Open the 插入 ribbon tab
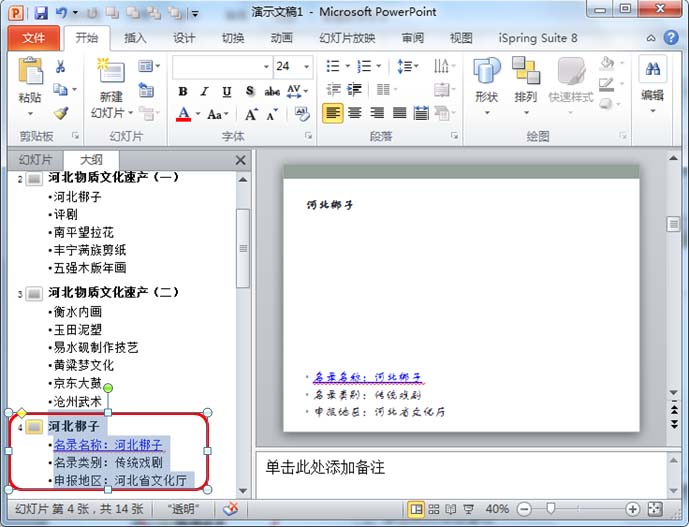 point(135,38)
